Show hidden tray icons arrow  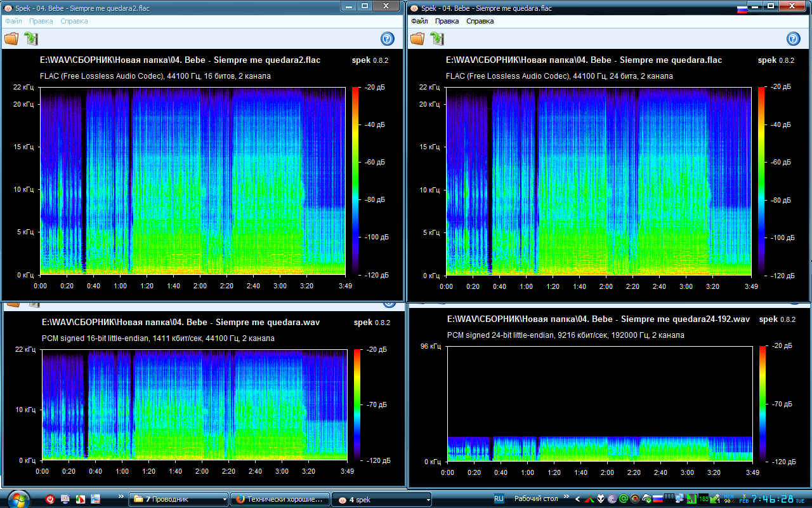[577, 499]
